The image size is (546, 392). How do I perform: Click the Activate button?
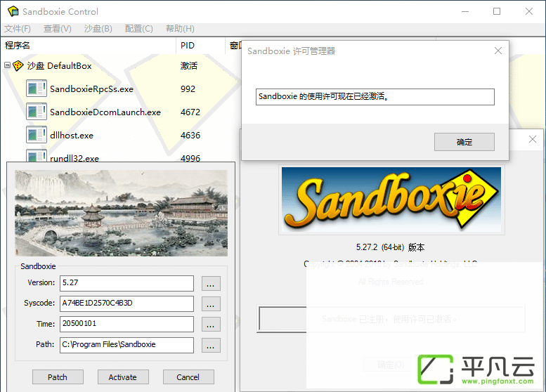123,377
